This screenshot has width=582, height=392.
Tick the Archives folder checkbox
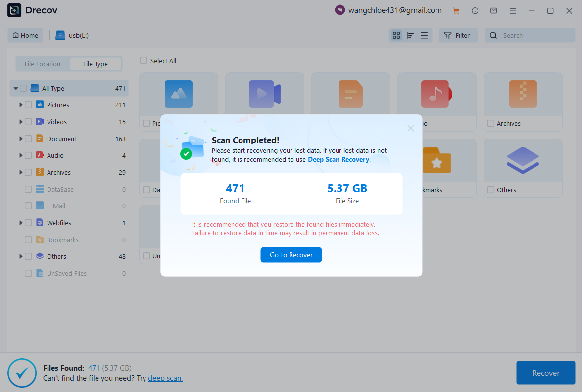pyautogui.click(x=491, y=123)
